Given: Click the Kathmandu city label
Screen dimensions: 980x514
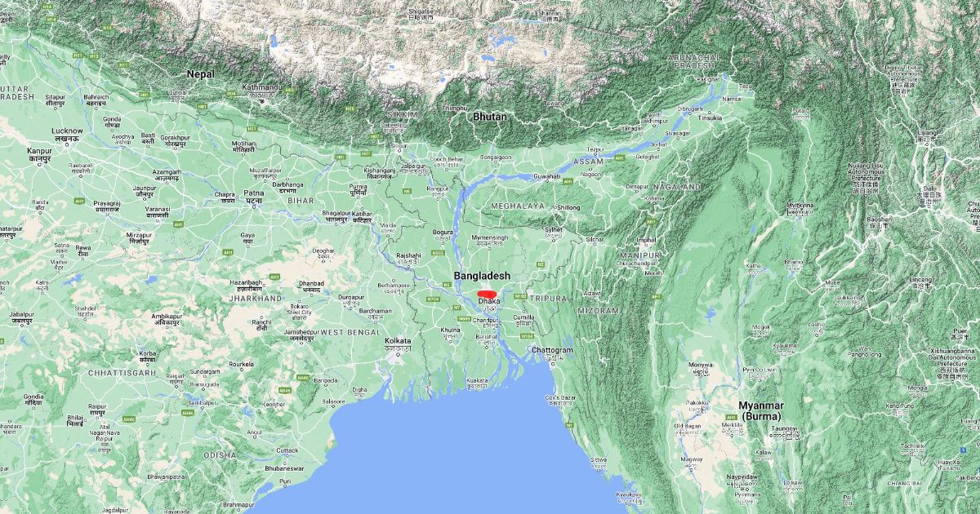Looking at the screenshot, I should pos(261,87).
